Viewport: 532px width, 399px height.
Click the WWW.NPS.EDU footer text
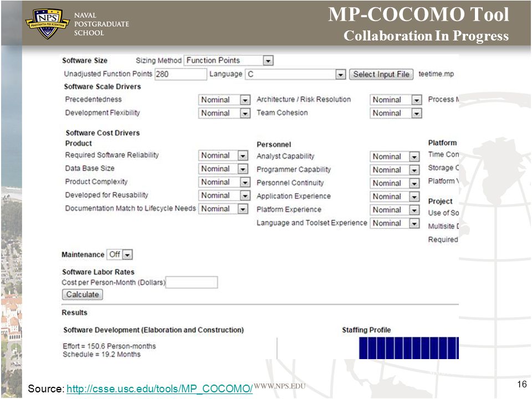(x=279, y=386)
